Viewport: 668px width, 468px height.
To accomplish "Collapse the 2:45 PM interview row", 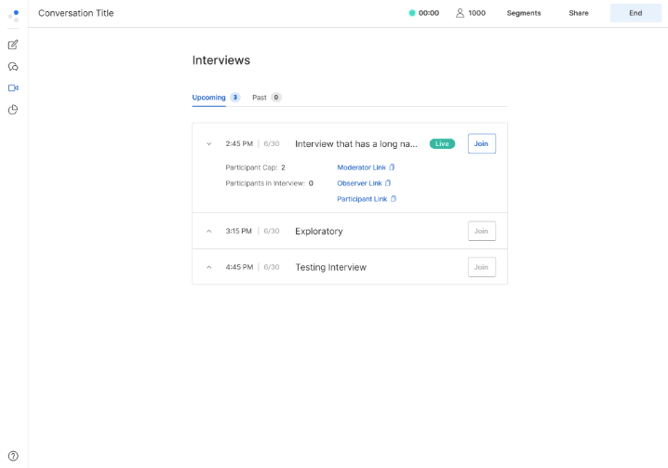I will pyautogui.click(x=209, y=144).
